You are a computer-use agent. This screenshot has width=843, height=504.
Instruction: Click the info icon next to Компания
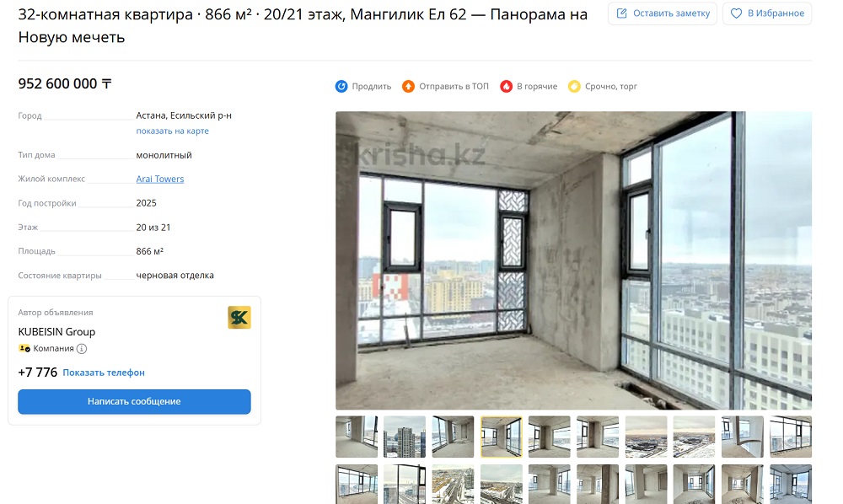[82, 349]
